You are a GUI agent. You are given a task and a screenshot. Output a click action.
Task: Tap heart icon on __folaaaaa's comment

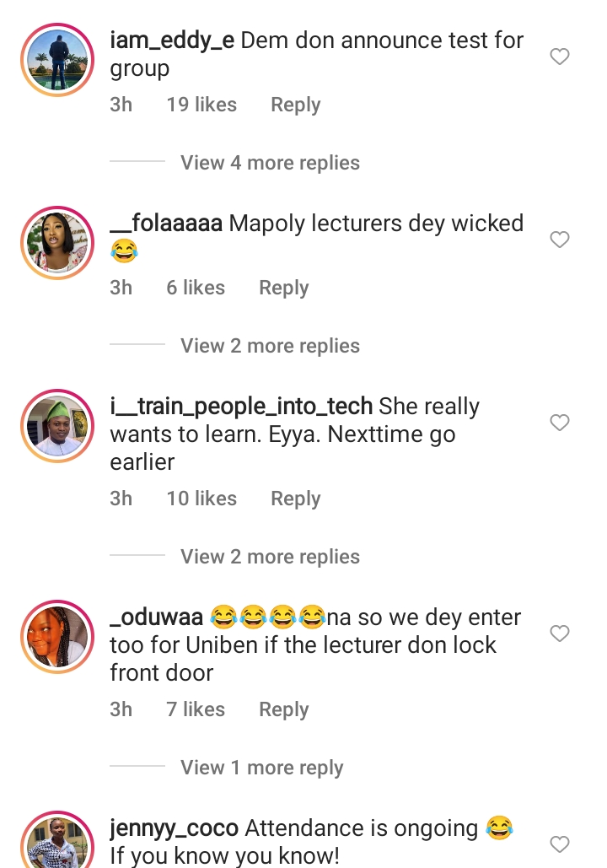coord(560,240)
